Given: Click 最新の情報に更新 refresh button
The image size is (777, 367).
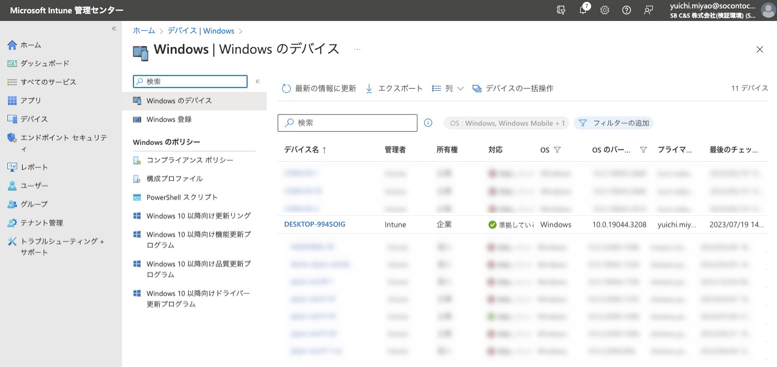Looking at the screenshot, I should tap(319, 89).
